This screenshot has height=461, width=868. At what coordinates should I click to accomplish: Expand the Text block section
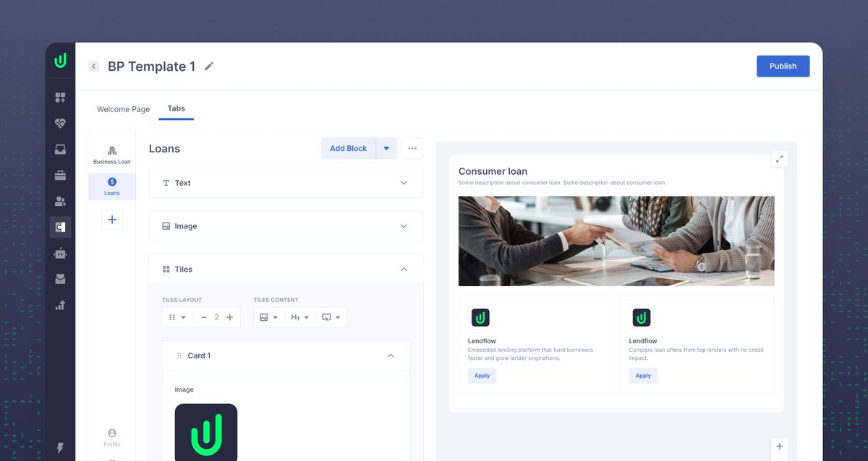click(404, 183)
